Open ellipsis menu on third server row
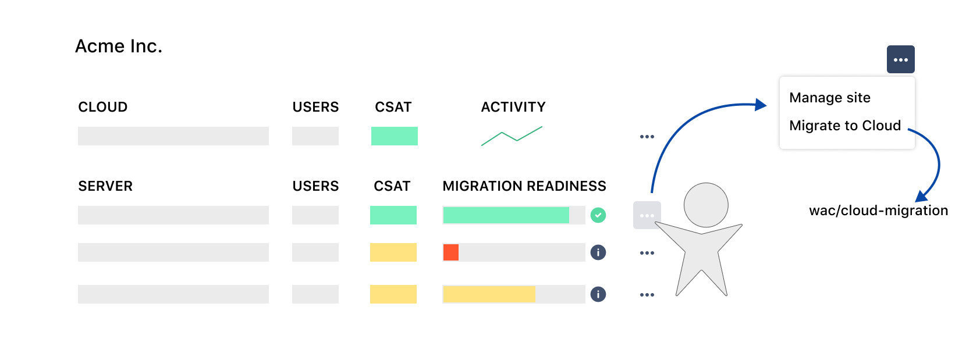980x346 pixels. (x=647, y=295)
